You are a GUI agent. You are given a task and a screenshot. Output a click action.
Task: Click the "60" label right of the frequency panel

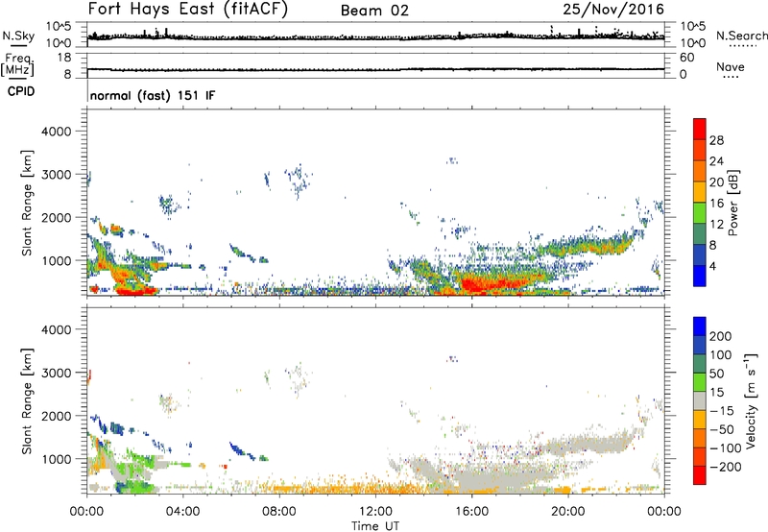[x=686, y=58]
